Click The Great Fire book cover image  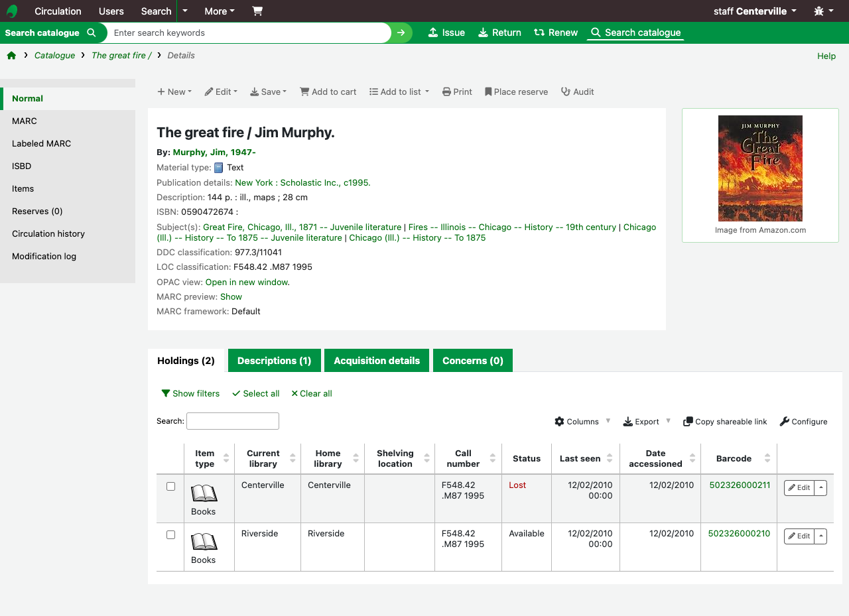tap(760, 168)
